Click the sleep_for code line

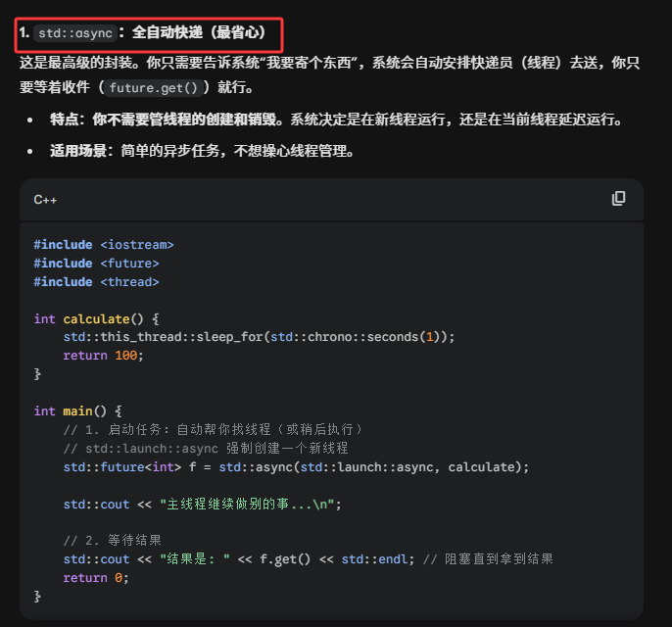(259, 337)
